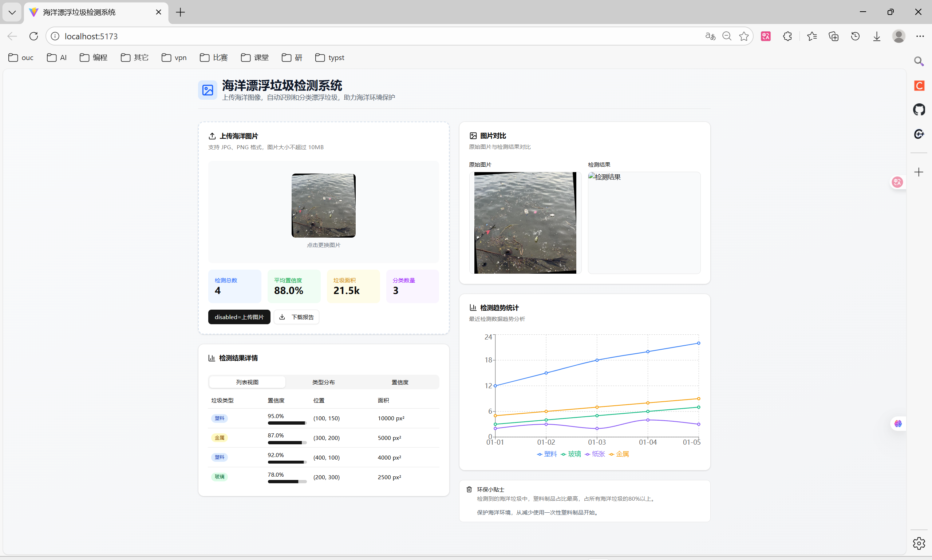
Task: Open browser extensions puzzle icon
Action: pos(787,36)
